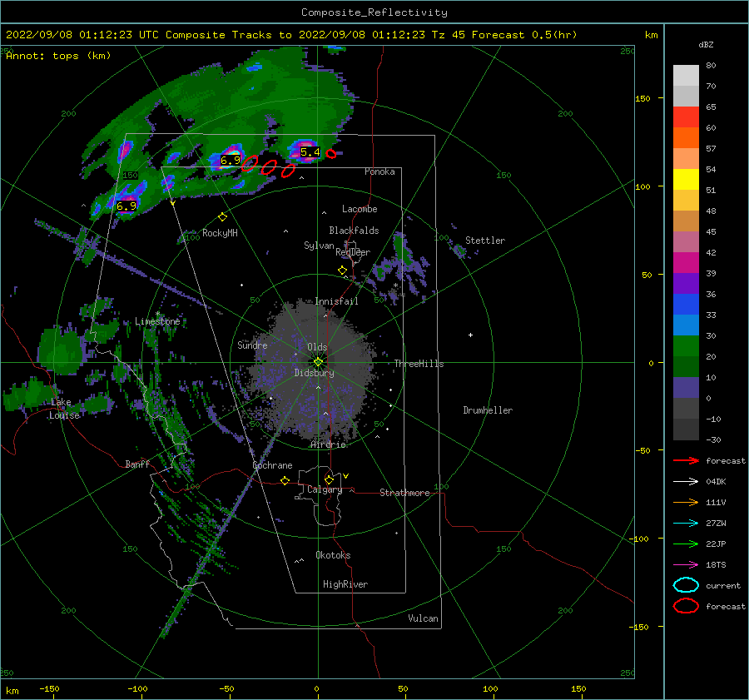Click the Lacombe city label

point(360,209)
